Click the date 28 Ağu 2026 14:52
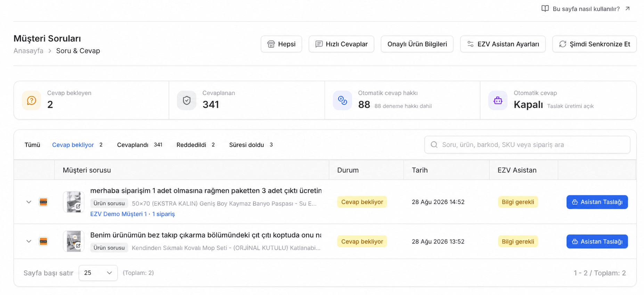Viewport: 644px width, 295px height. 438,202
